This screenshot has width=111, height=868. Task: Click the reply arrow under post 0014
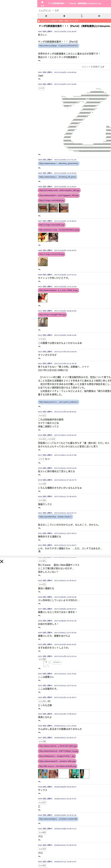pos(39,407)
